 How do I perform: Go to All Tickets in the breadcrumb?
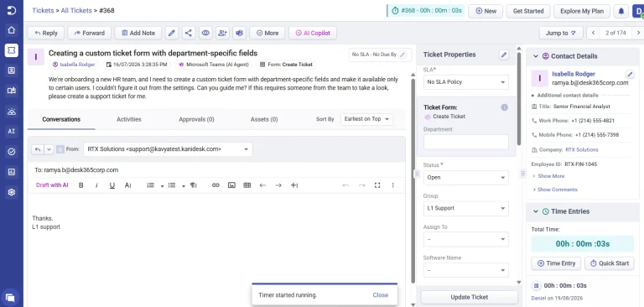click(x=76, y=11)
